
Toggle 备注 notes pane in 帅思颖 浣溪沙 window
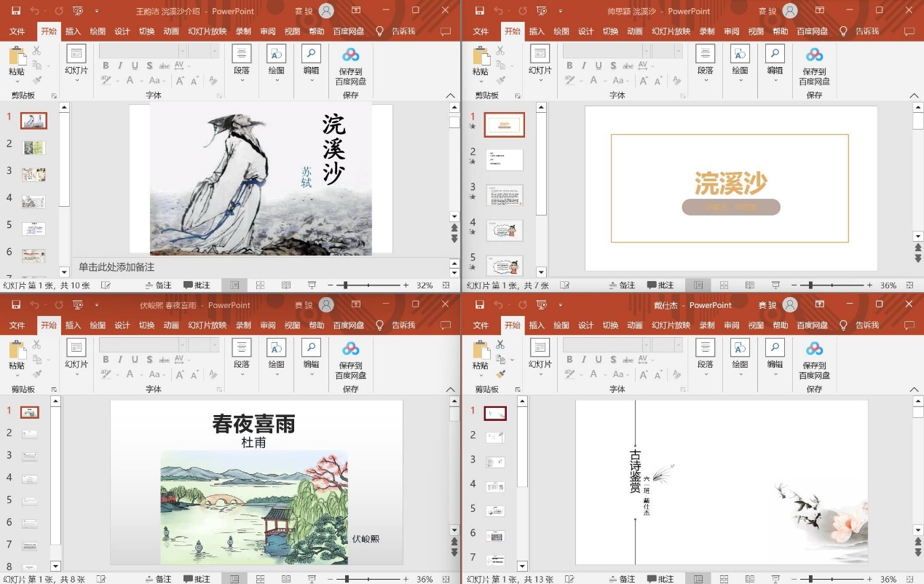click(621, 285)
